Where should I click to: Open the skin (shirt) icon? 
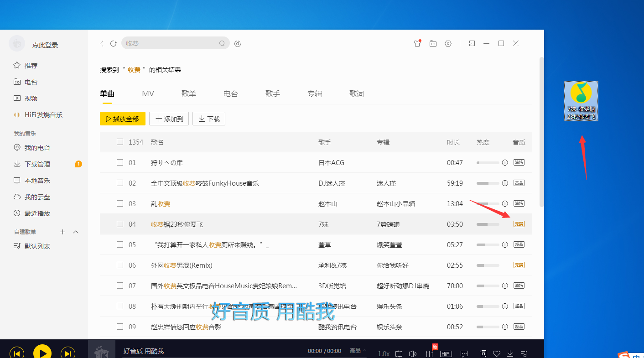[x=417, y=43]
